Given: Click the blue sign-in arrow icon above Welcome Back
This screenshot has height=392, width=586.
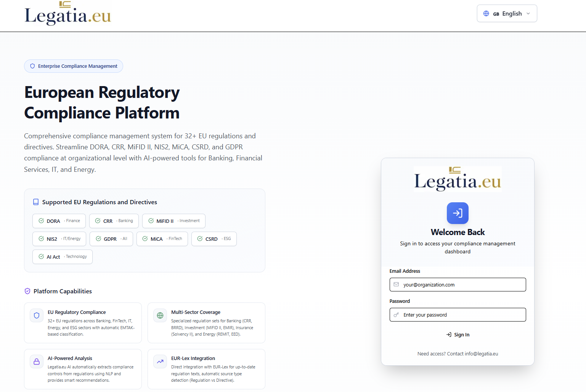Looking at the screenshot, I should pyautogui.click(x=458, y=213).
